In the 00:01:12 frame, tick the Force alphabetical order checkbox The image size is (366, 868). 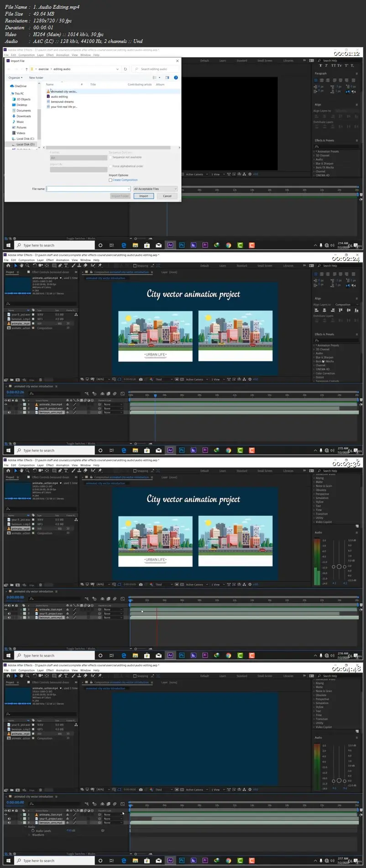pos(110,166)
